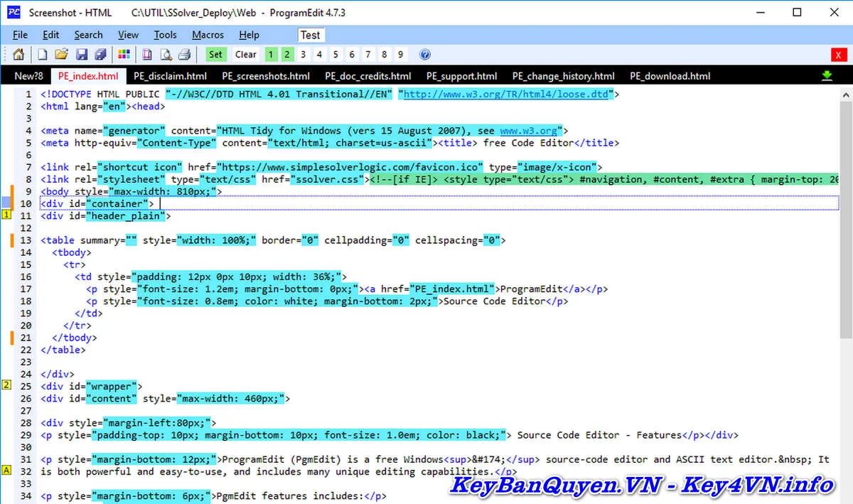Open the Search menu
The width and height of the screenshot is (853, 504).
pos(88,35)
